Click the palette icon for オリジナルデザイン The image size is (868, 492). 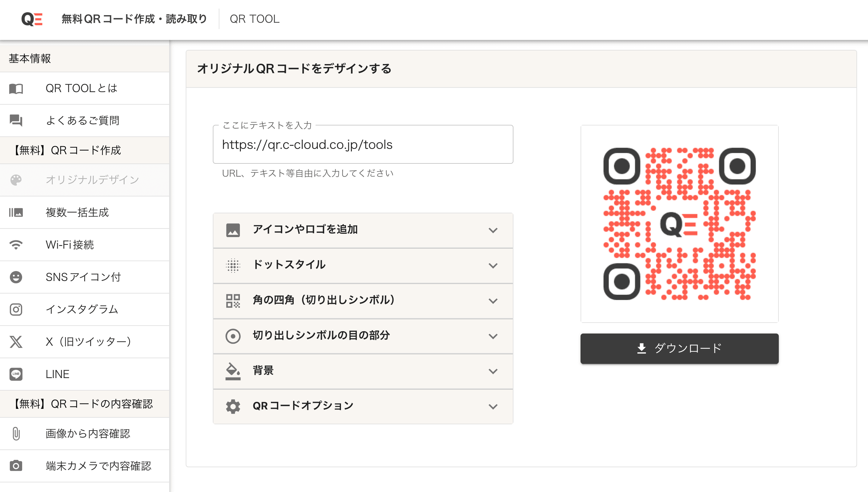point(16,180)
